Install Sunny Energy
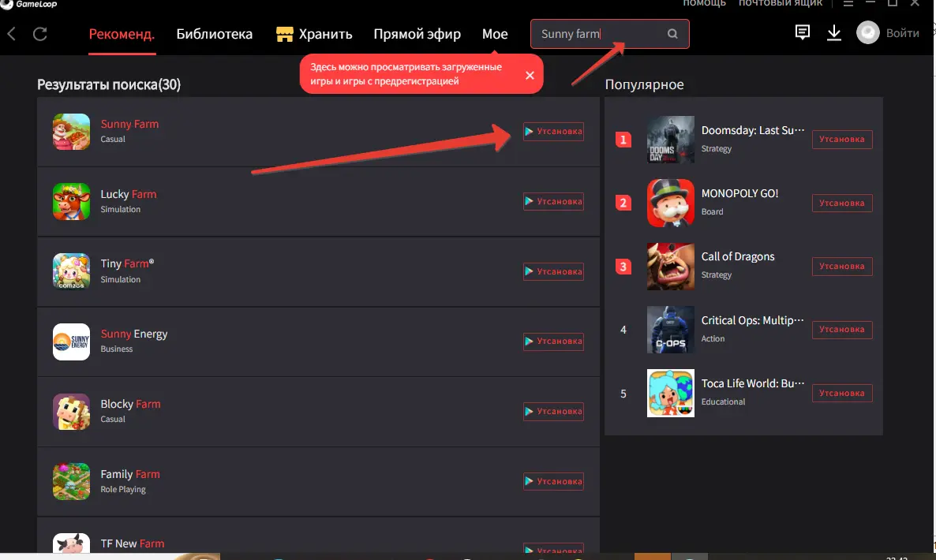 tap(553, 342)
